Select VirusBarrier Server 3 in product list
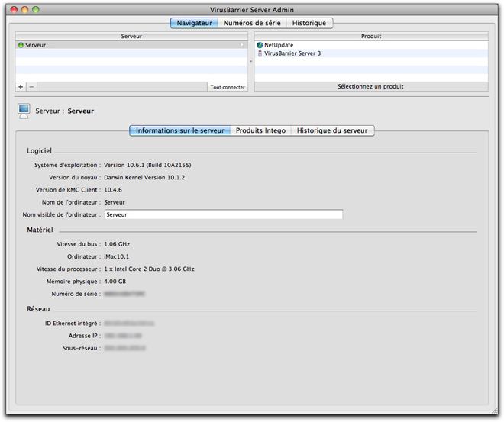 371,53
